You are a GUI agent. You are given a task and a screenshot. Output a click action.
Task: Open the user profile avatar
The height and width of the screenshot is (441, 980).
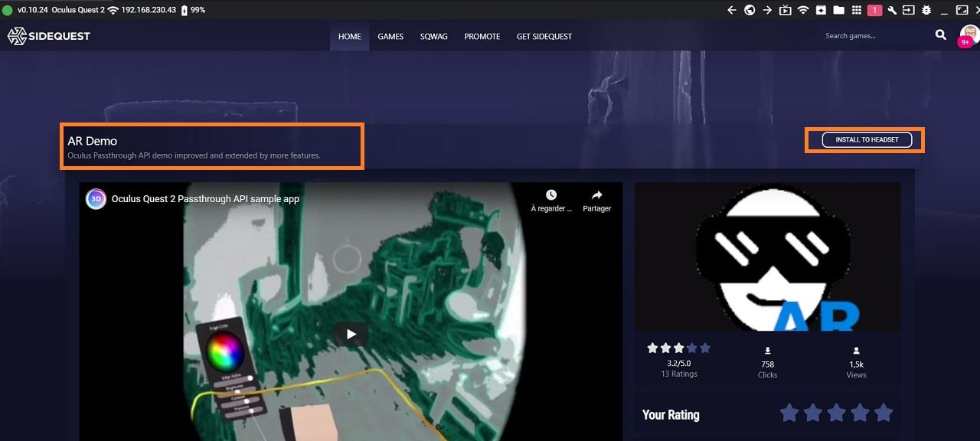969,34
